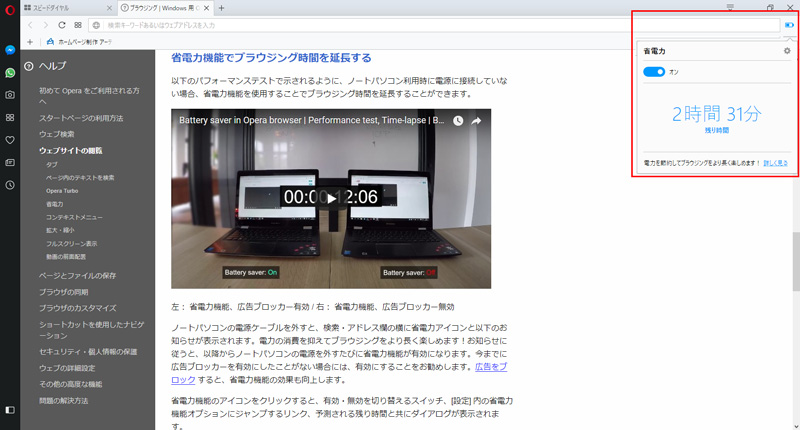This screenshot has width=800, height=430.
Task: Click the 詳しく見る link in battery popup
Action: (775, 163)
